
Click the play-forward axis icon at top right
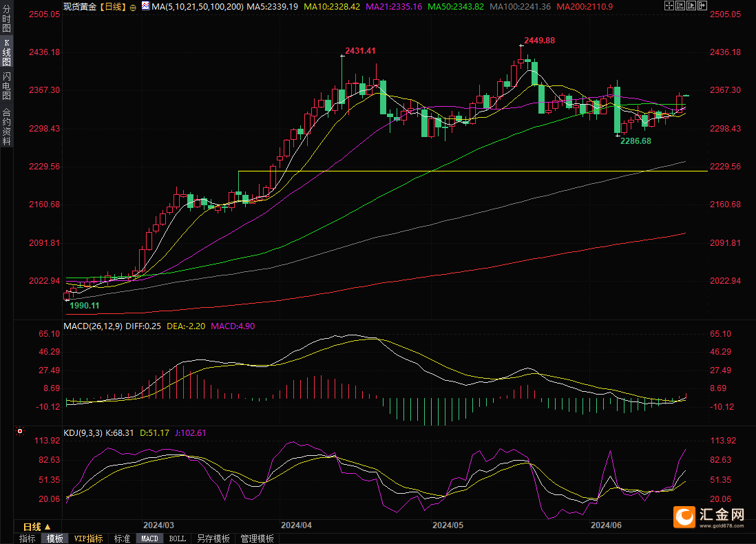(x=691, y=6)
